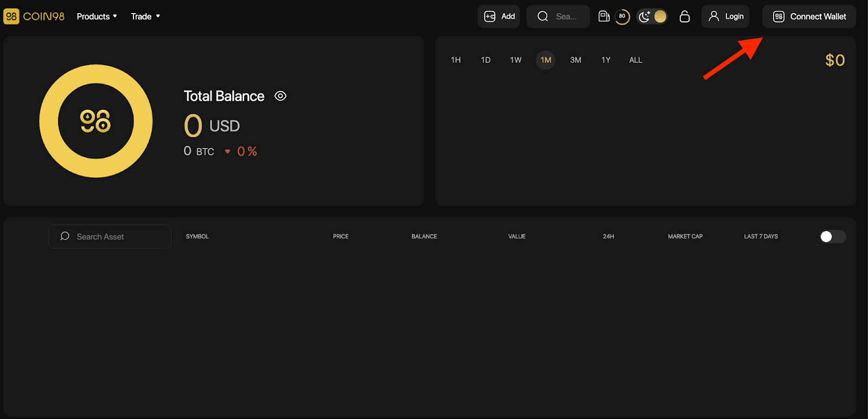This screenshot has width=868, height=419.
Task: Click the Add button in the header
Action: coord(499,16)
